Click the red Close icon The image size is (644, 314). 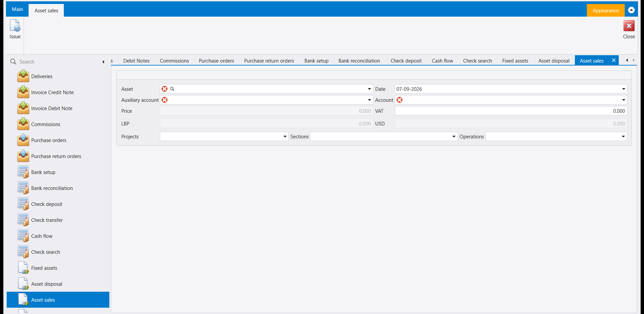pyautogui.click(x=629, y=26)
